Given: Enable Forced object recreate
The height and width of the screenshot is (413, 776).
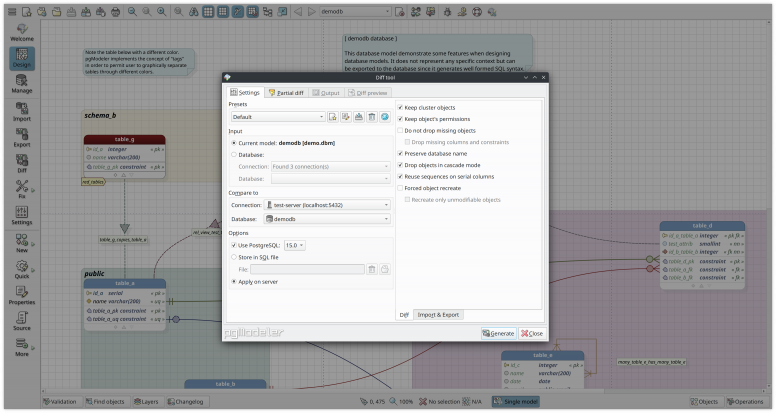Looking at the screenshot, I should [x=400, y=188].
